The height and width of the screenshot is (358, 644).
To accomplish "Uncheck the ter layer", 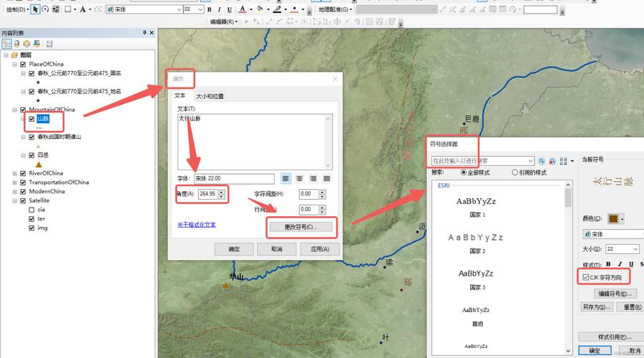I will pyautogui.click(x=31, y=218).
